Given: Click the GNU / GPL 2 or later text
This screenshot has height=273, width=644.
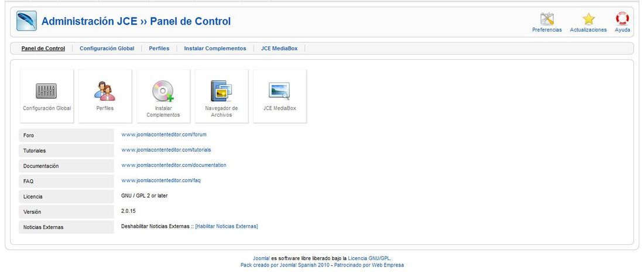Looking at the screenshot, I should (144, 196).
